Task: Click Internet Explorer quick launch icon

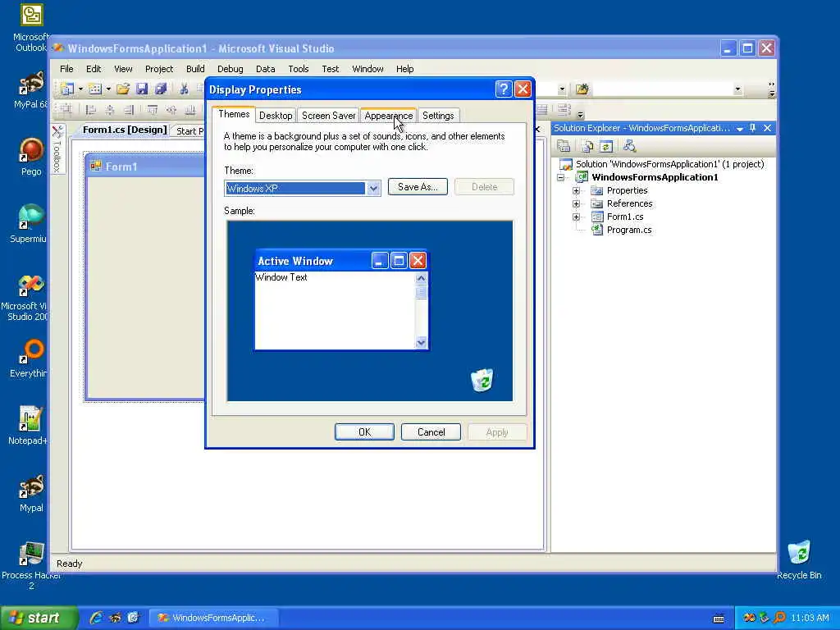Action: (x=97, y=618)
